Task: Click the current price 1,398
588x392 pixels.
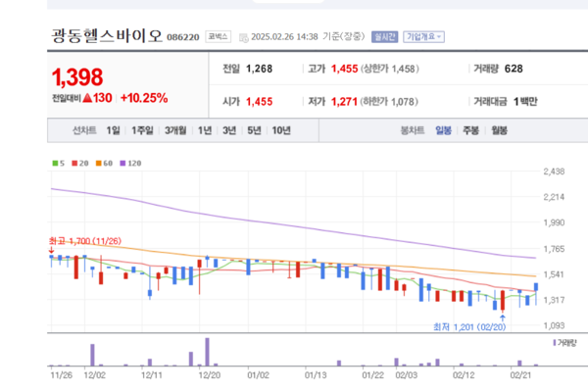Action: (x=77, y=77)
